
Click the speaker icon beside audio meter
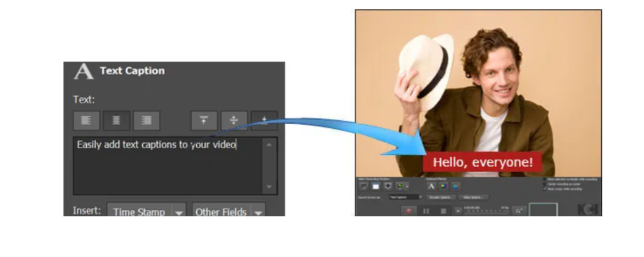coord(458,211)
